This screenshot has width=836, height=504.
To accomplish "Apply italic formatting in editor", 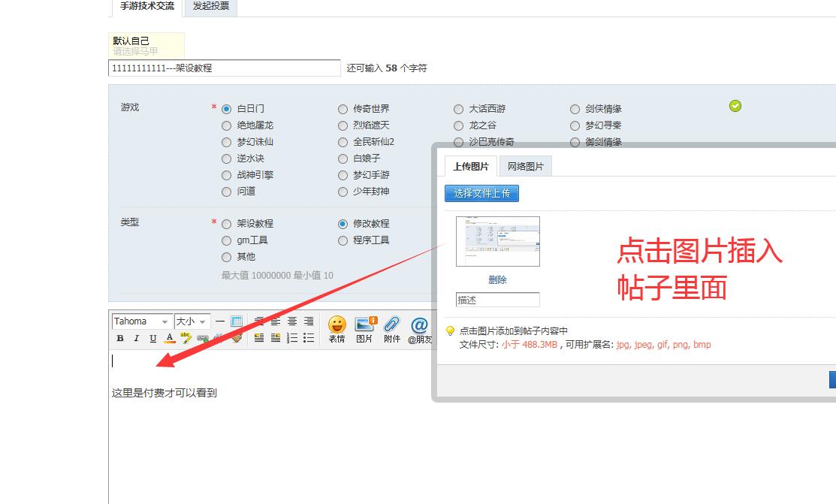I will 137,339.
